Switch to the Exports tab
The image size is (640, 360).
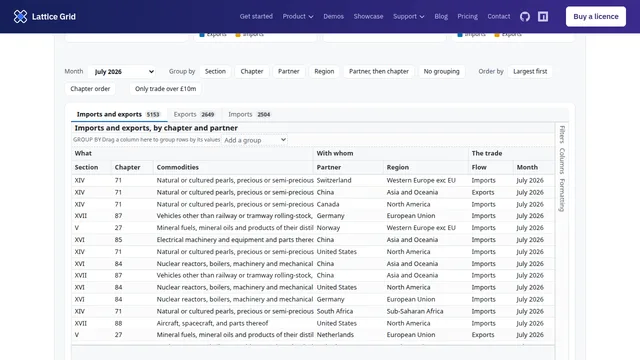(194, 114)
